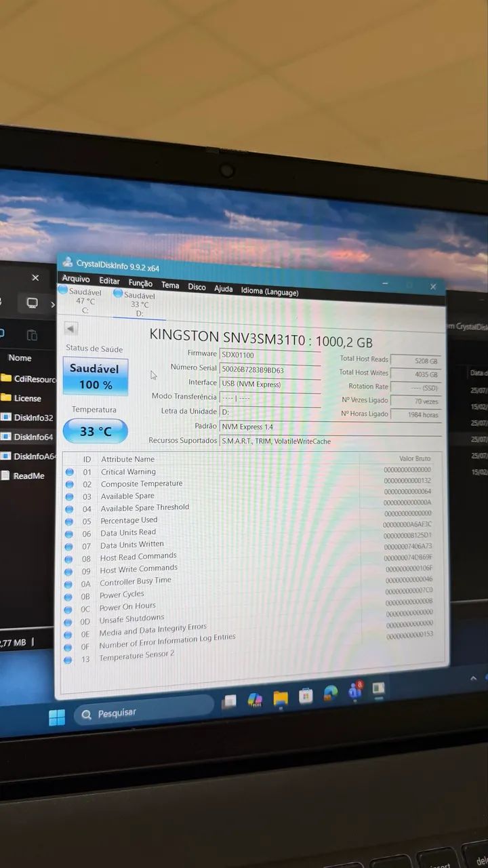Open the Editar menu

109,281
